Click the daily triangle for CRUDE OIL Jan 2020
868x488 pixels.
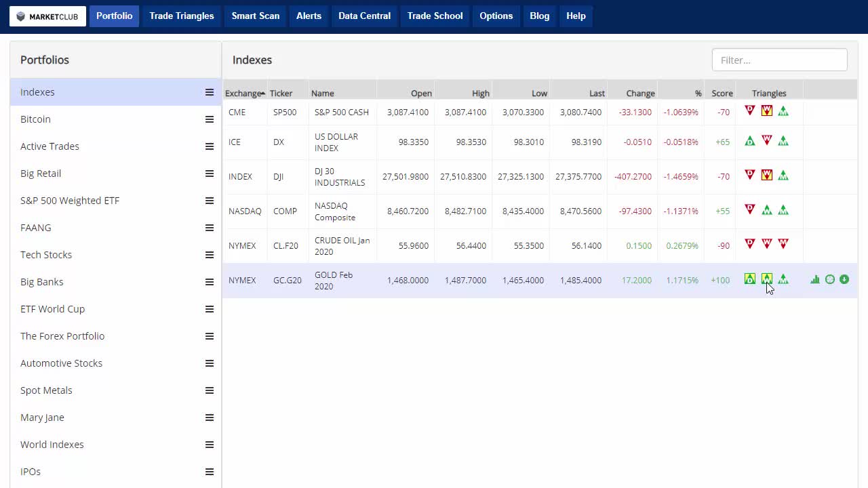(x=749, y=244)
